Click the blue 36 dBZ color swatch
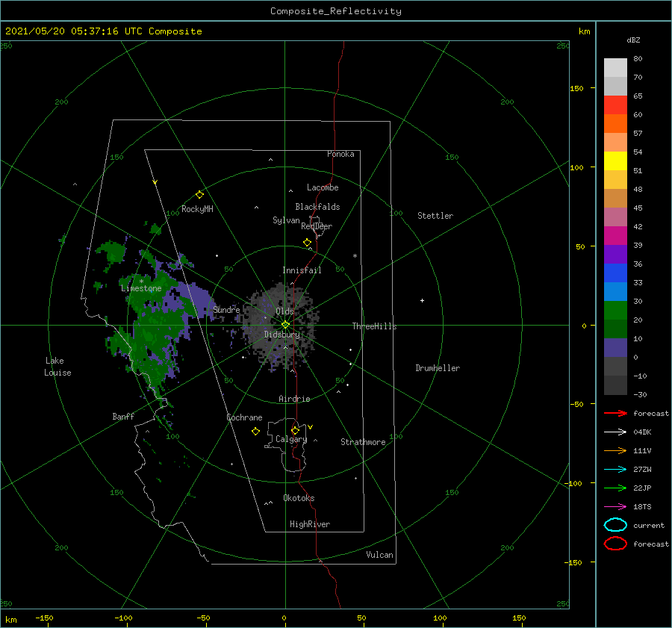The height and width of the screenshot is (628, 672). [615, 273]
